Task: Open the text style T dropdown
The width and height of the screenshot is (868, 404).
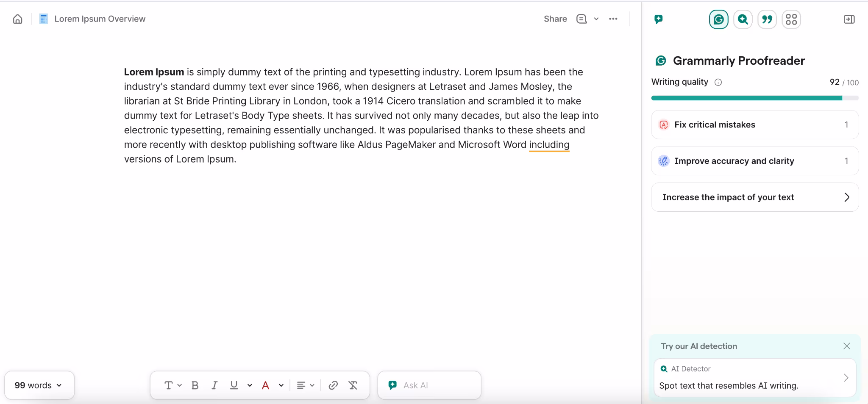Action: click(173, 385)
